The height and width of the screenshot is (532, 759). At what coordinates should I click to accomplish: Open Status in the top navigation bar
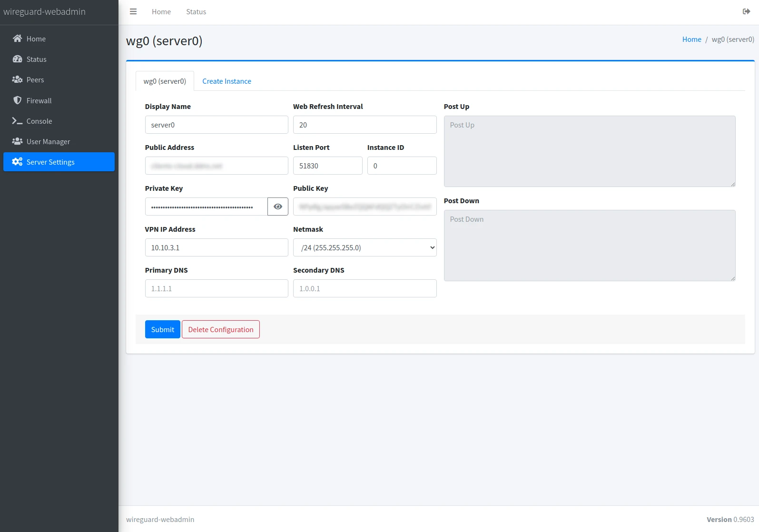[x=196, y=12]
